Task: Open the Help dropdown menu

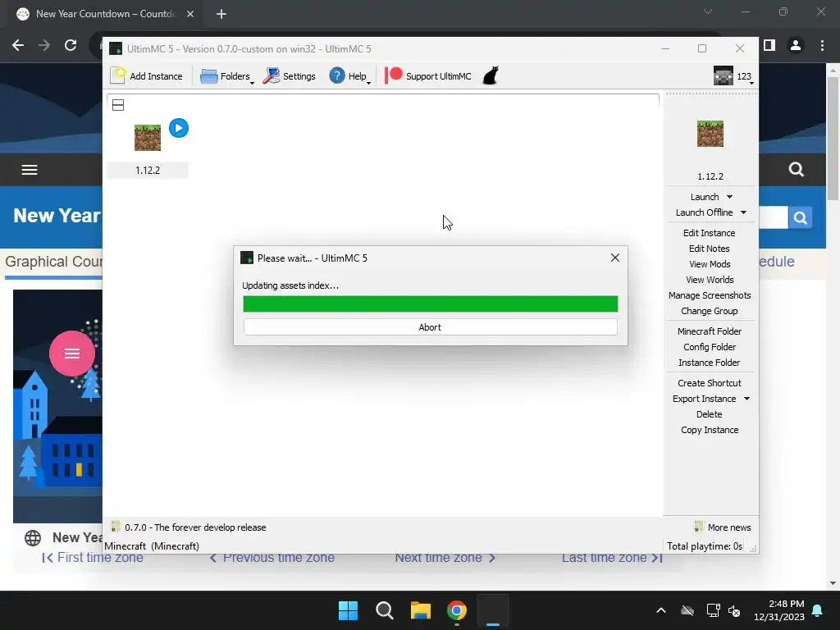Action: [349, 76]
